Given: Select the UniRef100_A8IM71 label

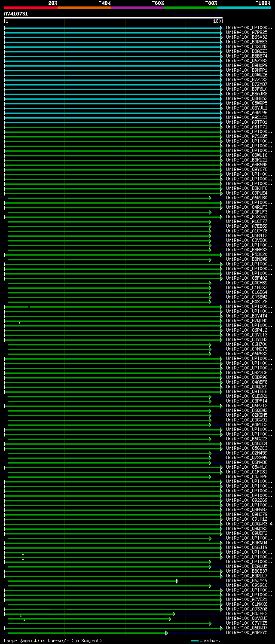Looking at the screenshot, I should 247,127.
